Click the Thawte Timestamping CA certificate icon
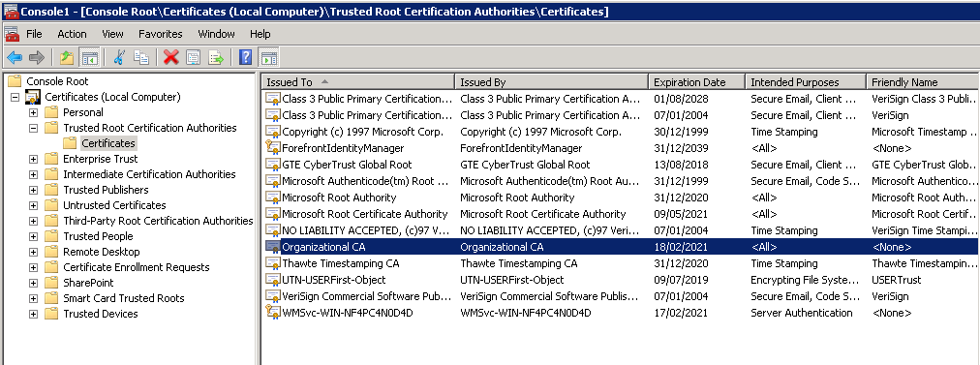Image resolution: width=980 pixels, height=365 pixels. click(272, 263)
